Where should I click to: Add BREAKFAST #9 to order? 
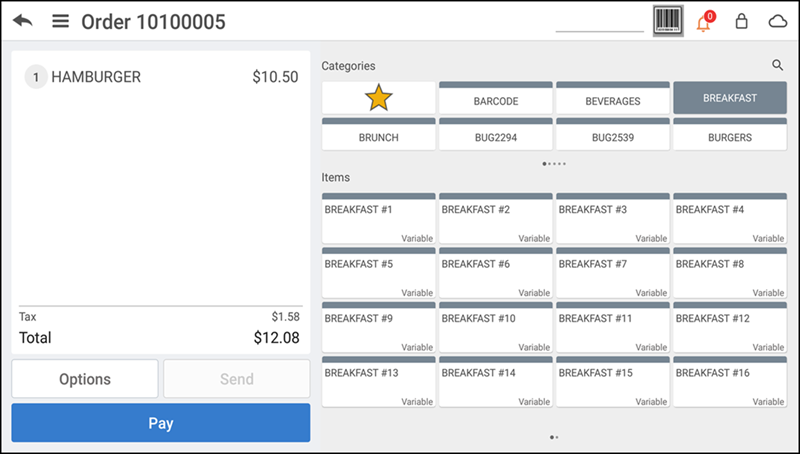pos(379,327)
